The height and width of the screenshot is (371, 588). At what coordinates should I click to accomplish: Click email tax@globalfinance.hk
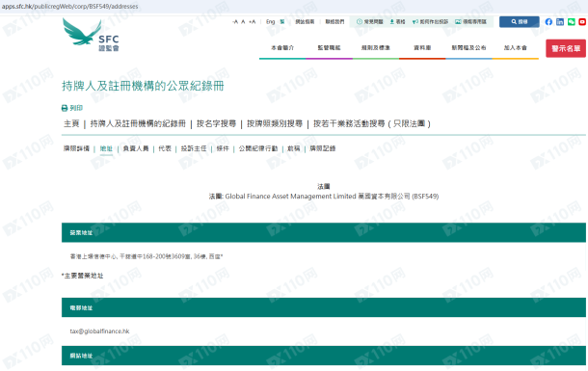point(99,331)
